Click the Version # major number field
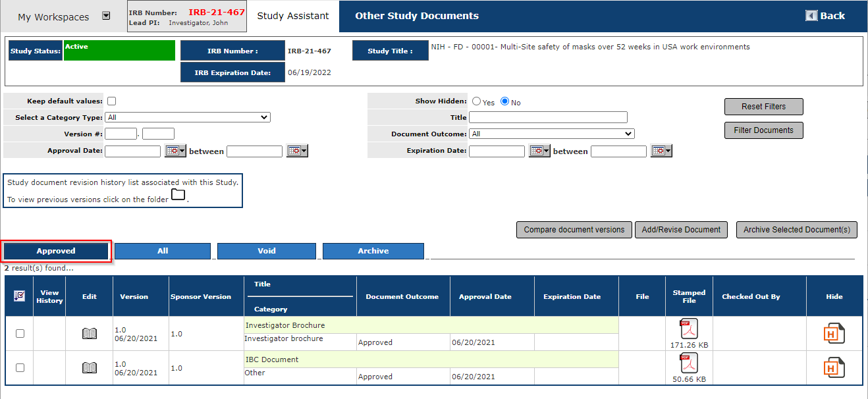 click(121, 134)
